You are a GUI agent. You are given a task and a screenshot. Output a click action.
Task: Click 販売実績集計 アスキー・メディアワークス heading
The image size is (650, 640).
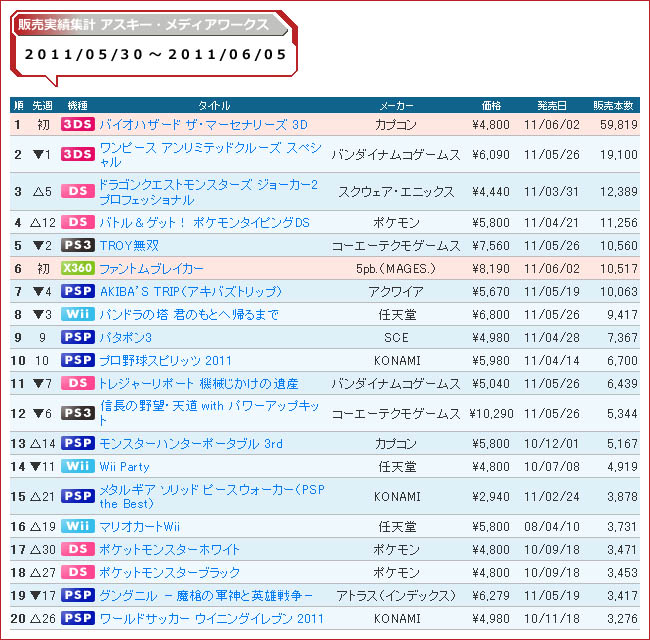pos(143,25)
